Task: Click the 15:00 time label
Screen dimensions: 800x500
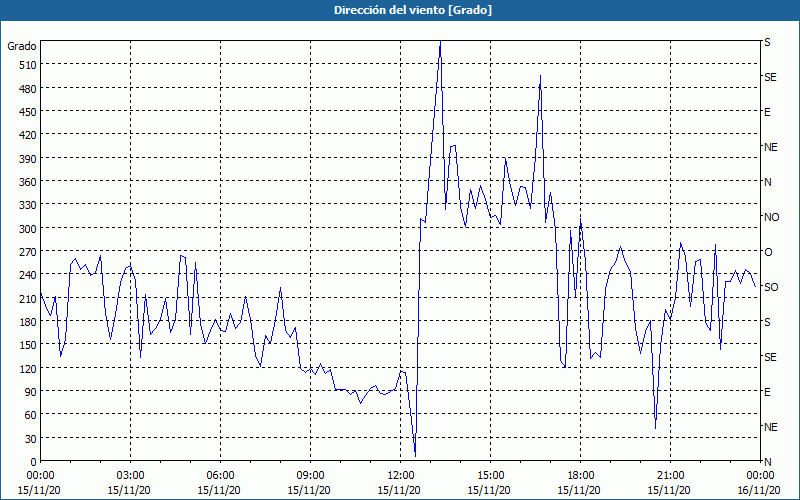Action: (x=490, y=476)
